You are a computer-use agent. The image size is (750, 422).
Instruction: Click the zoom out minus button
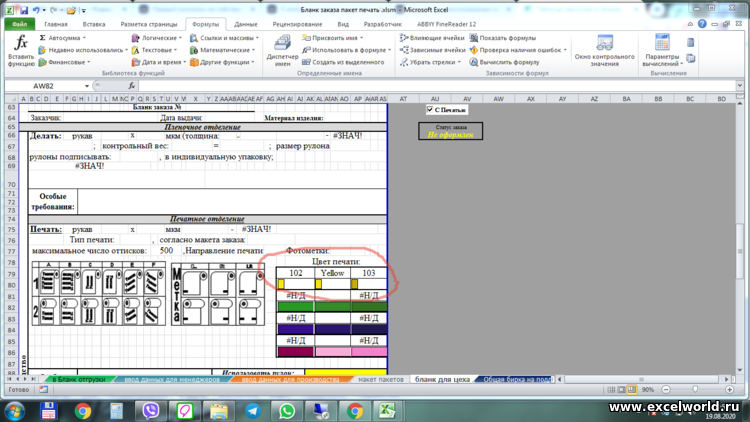click(666, 389)
